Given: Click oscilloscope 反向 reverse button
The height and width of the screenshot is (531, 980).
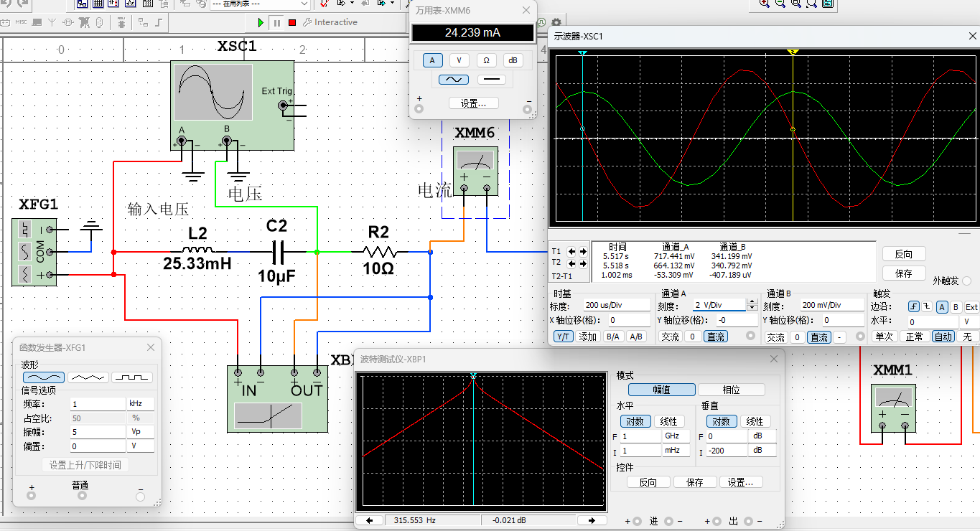Looking at the screenshot, I should 904,254.
